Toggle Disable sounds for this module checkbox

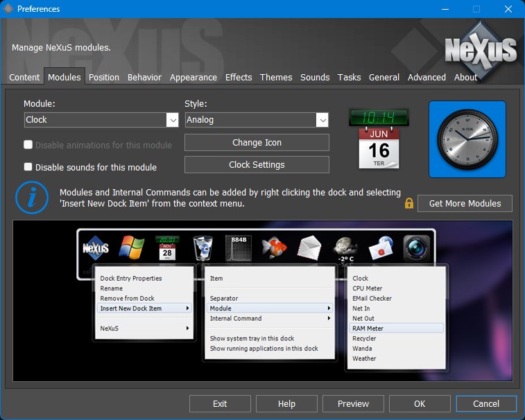[x=28, y=166]
